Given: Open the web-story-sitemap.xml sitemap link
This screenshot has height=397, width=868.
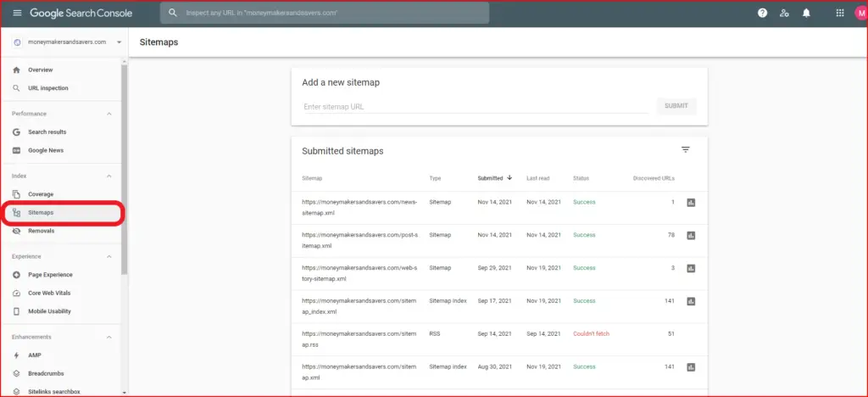Looking at the screenshot, I should (x=359, y=273).
